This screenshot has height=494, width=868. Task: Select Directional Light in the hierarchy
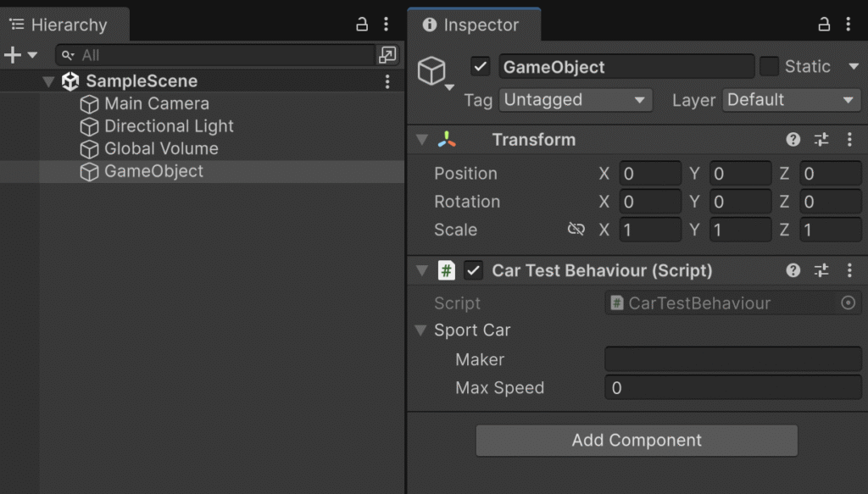169,126
